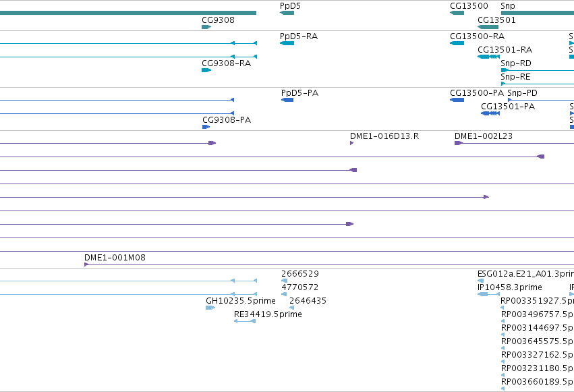574x392 pixels.
Task: Click the CG13501-PA protein label
Action: point(508,107)
